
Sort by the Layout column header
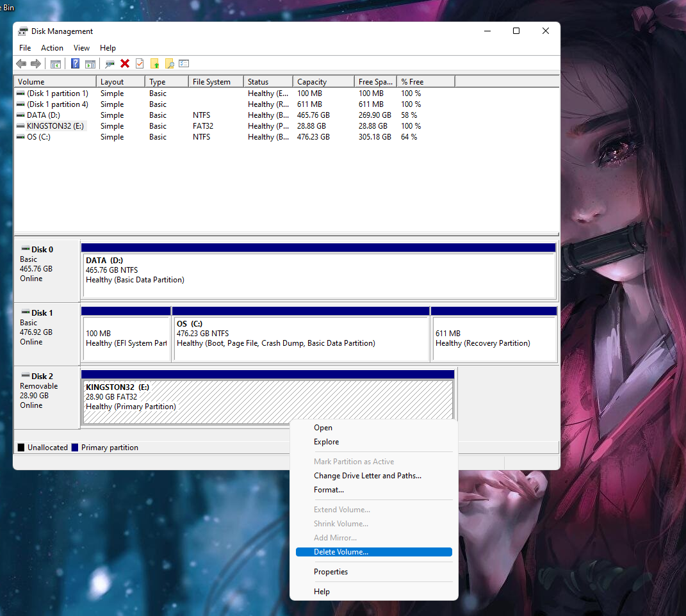tap(120, 82)
